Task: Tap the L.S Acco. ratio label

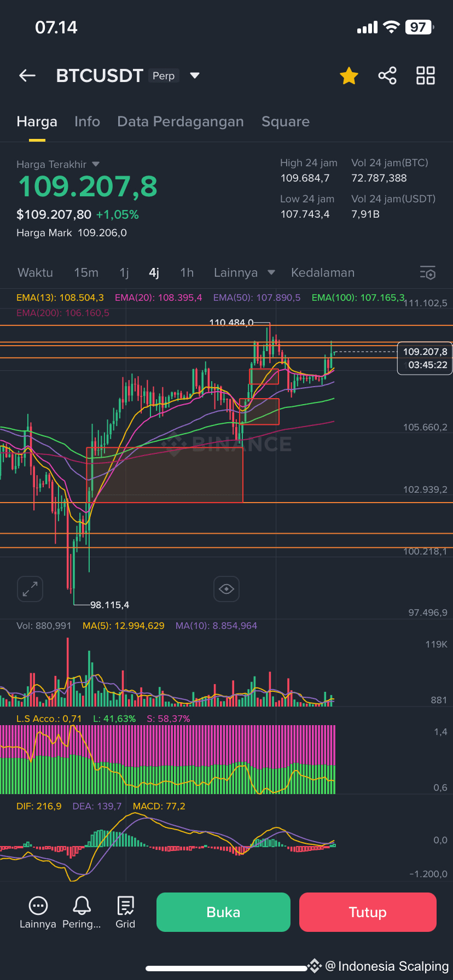Action: coord(49,719)
